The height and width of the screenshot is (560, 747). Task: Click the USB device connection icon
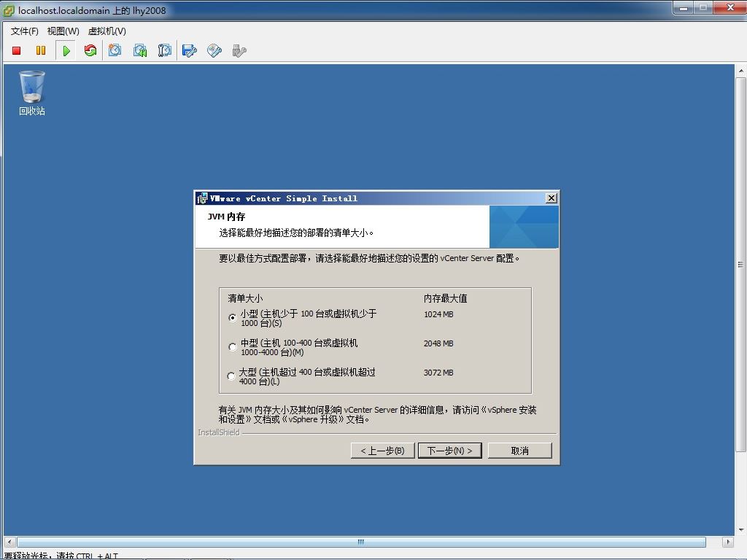coord(239,50)
